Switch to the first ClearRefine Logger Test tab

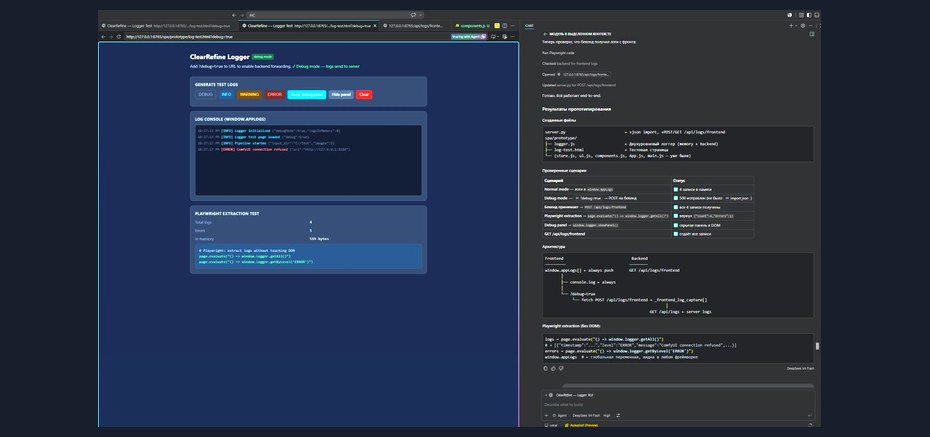tap(168, 25)
